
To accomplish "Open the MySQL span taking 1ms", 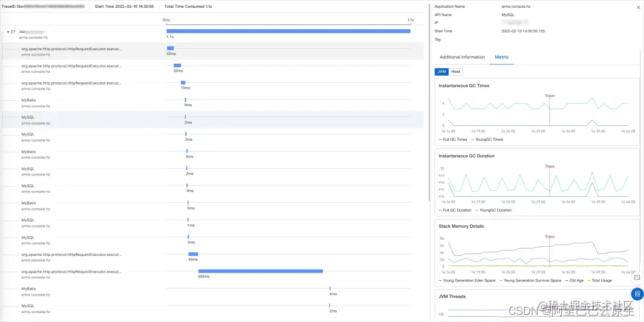I will [27, 220].
